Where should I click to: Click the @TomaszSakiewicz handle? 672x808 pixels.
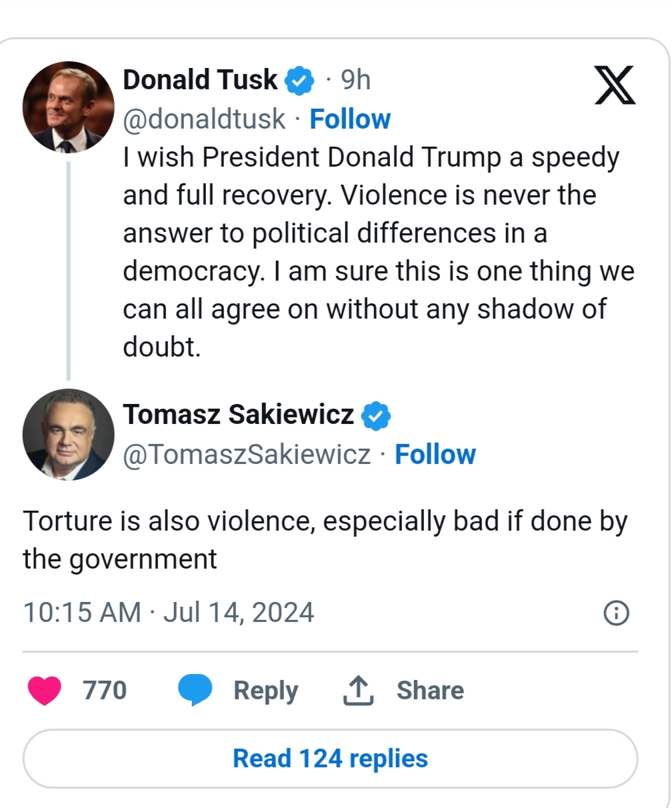coord(247,455)
